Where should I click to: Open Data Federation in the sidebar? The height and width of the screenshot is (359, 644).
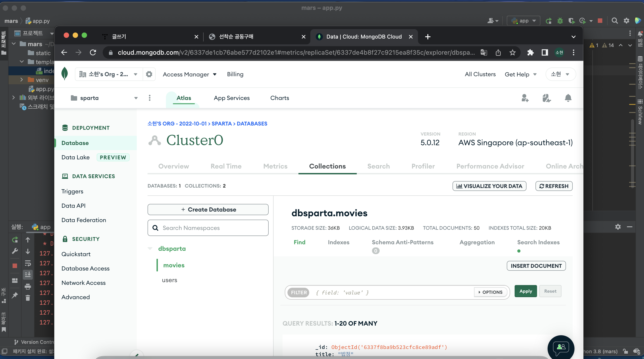[x=84, y=220]
